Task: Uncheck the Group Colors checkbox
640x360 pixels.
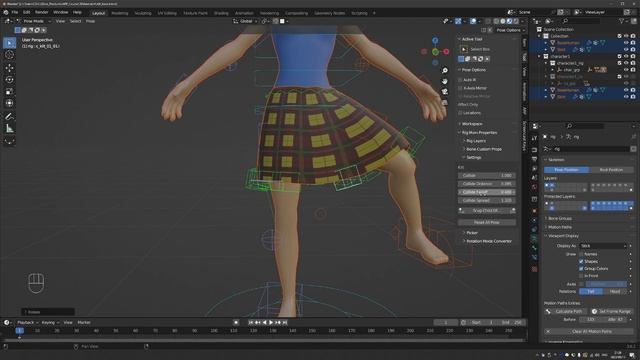Action: click(581, 269)
